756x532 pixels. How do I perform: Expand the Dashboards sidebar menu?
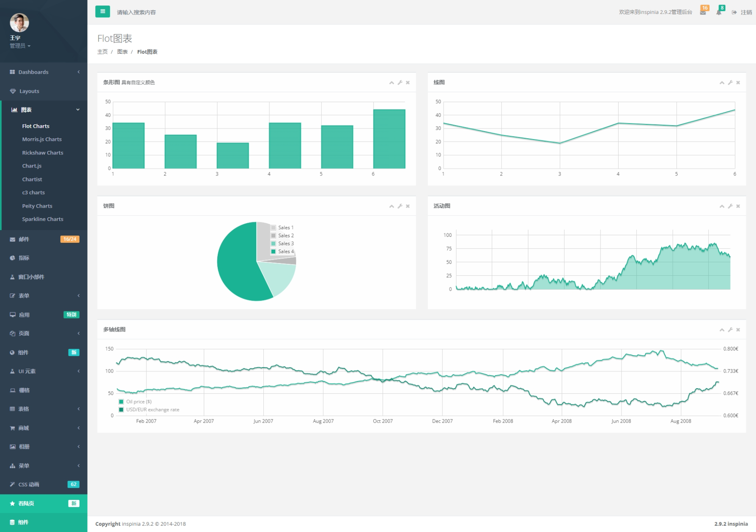(44, 72)
